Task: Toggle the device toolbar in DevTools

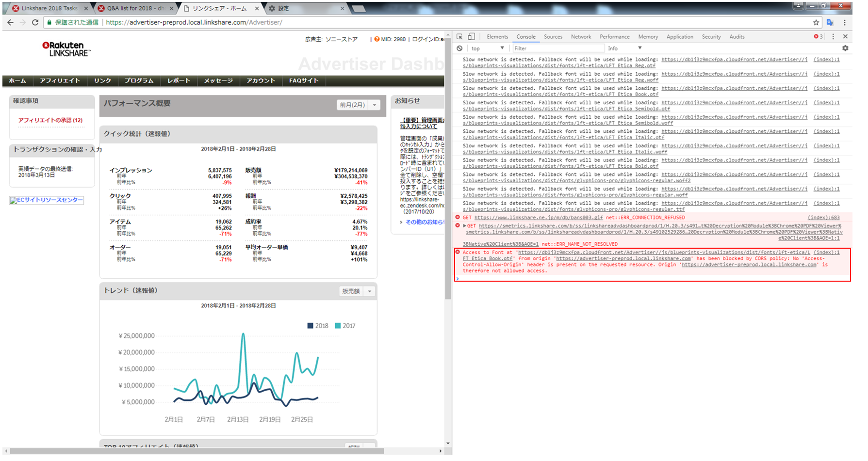Action: [x=471, y=37]
